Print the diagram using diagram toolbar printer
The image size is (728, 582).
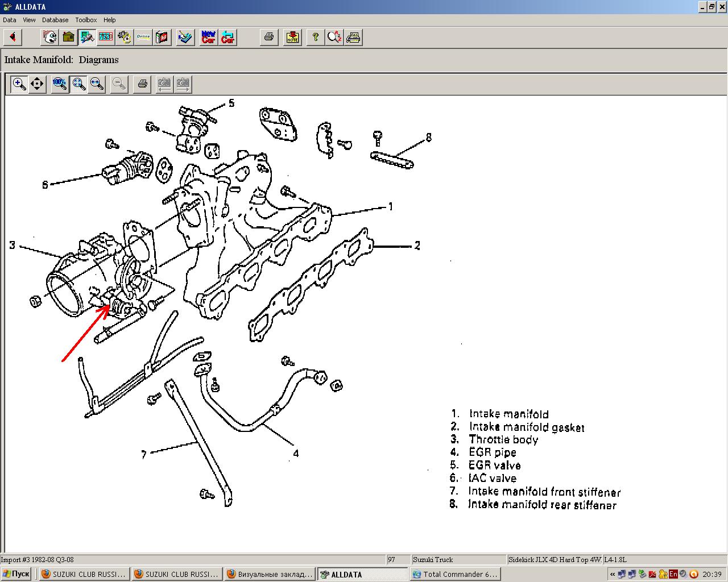(x=142, y=84)
